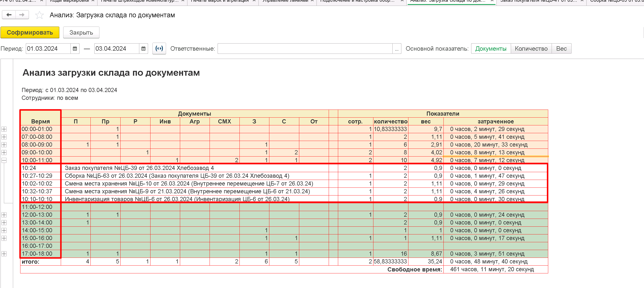Switch to Печать марок и агрегация tab
The height and width of the screenshot is (288, 644).
point(220,1)
